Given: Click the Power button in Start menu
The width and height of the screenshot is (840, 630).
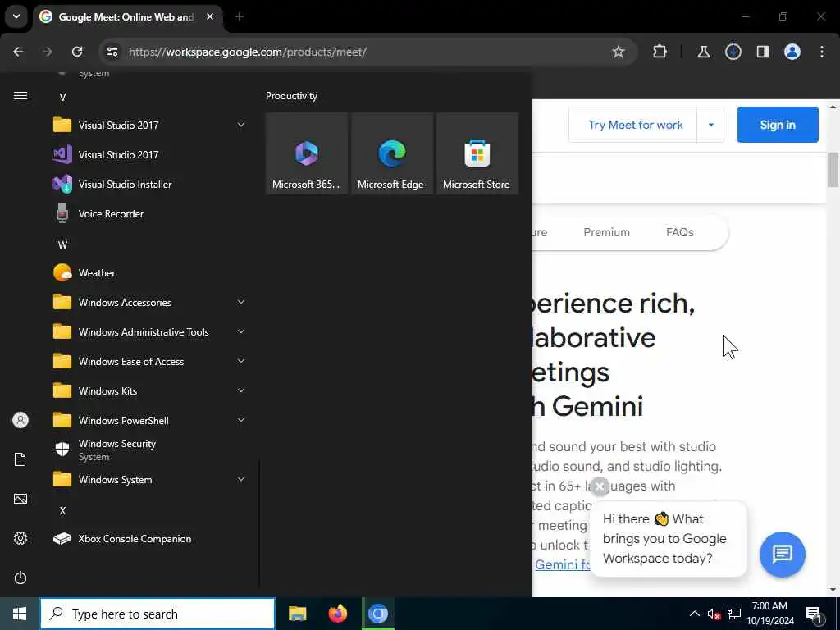Looking at the screenshot, I should point(21,577).
